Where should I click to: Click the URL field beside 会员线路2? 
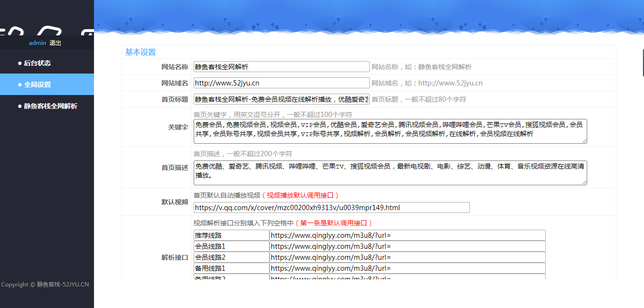[x=407, y=257]
